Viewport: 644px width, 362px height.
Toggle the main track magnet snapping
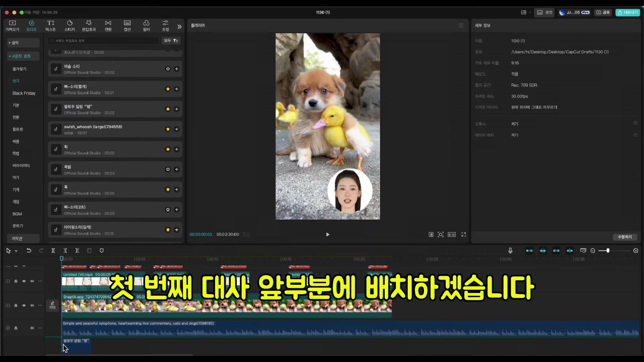point(529,251)
